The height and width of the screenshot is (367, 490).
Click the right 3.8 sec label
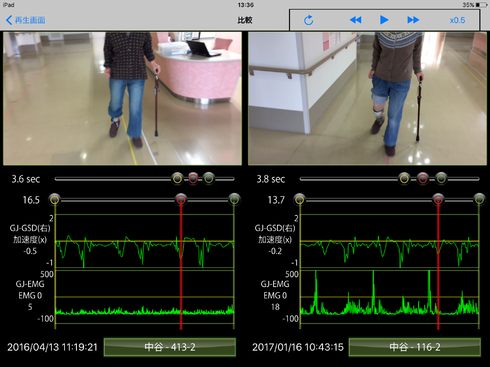point(271,179)
